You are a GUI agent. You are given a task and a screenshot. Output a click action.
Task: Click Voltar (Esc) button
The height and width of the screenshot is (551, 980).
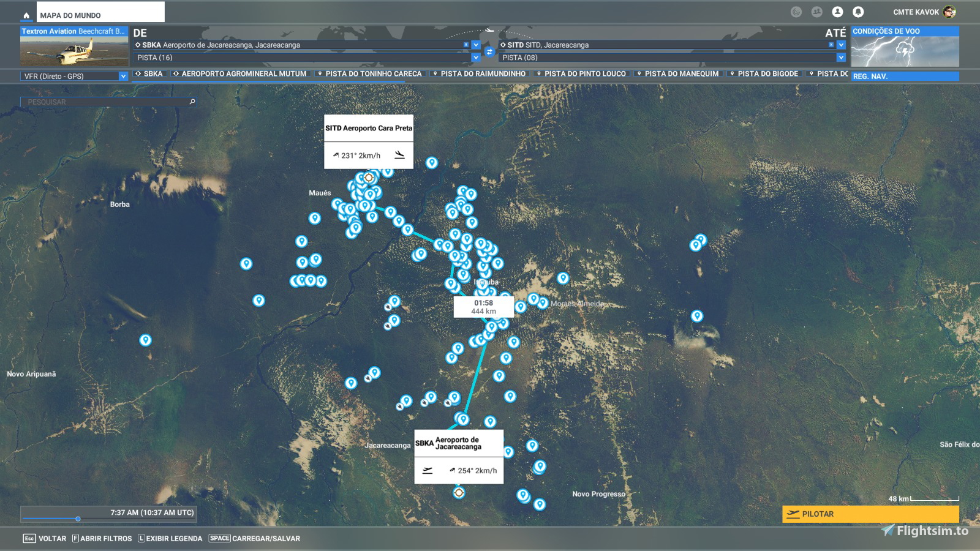click(x=45, y=538)
